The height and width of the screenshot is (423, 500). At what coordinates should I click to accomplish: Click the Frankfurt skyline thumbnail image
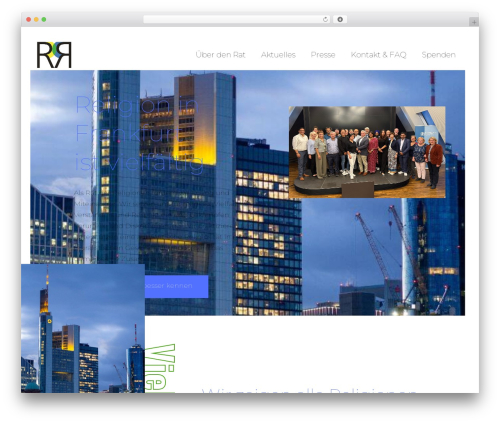pos(83,328)
